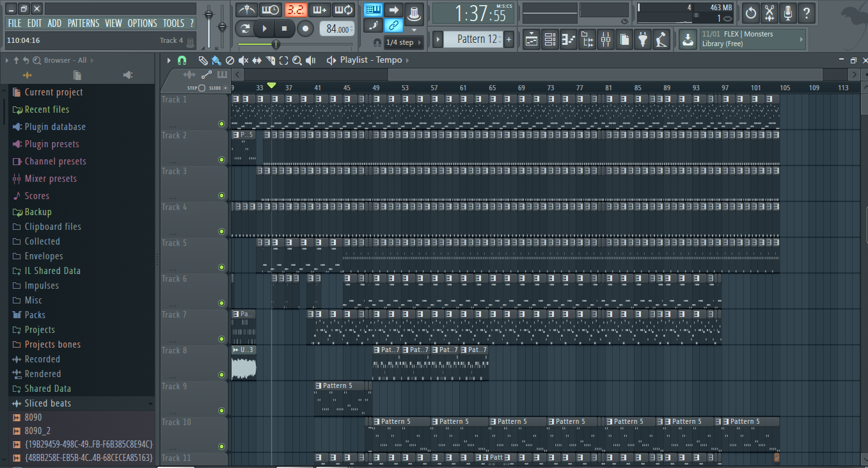Open the 1/4 step snap dropdown
The image size is (868, 468).
[x=404, y=42]
